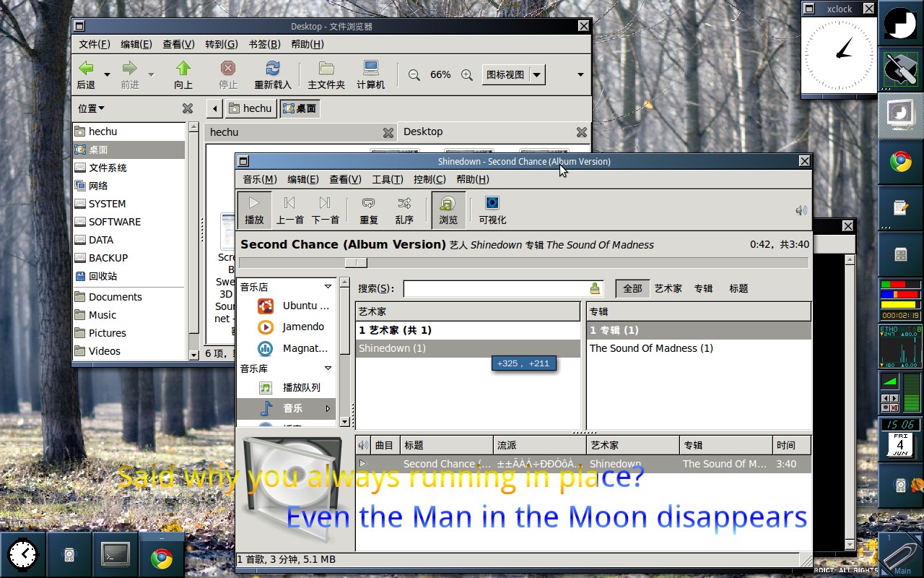Screen dimensions: 924x578
Task: Click the wristwatch clock icon in bottom taskbar
Action: pos(23,555)
